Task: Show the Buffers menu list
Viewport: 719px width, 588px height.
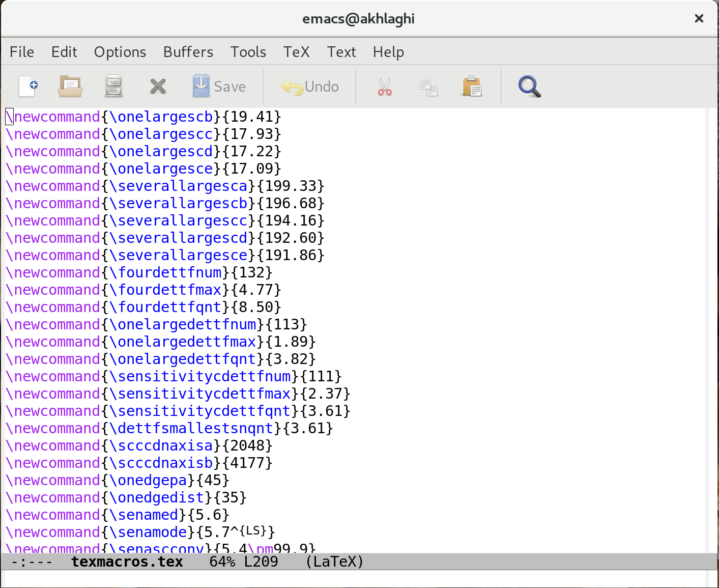Action: coord(188,52)
